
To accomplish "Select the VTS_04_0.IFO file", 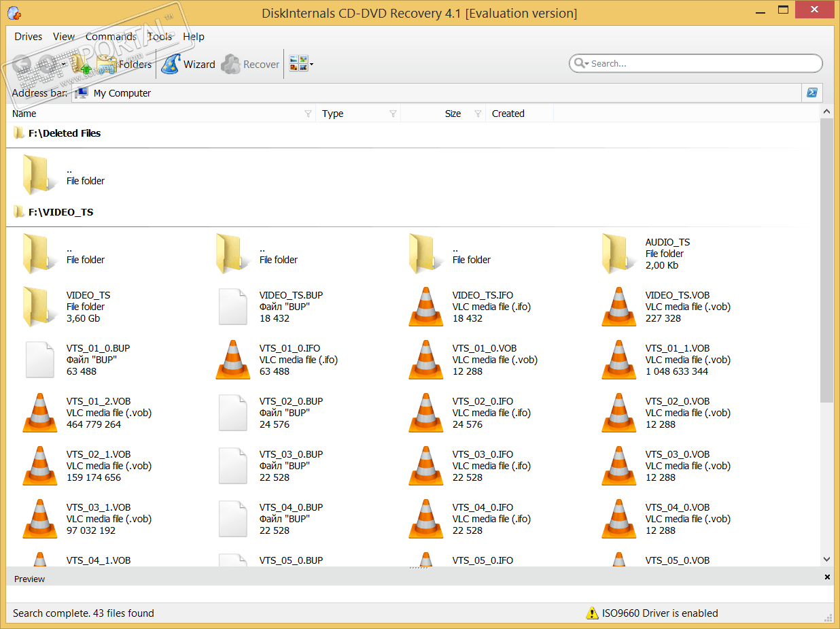I will tap(469, 519).
